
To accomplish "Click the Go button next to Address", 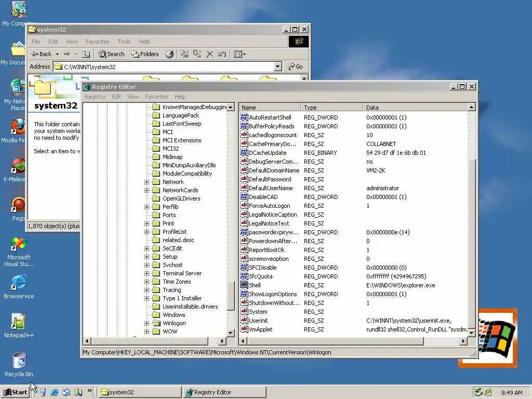I will pyautogui.click(x=296, y=66).
